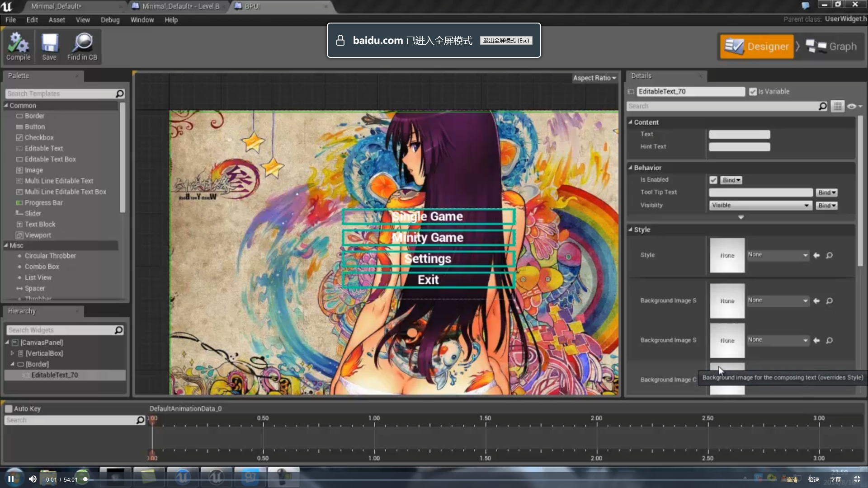Pause the video playback
The height and width of the screenshot is (488, 868).
pyautogui.click(x=11, y=479)
